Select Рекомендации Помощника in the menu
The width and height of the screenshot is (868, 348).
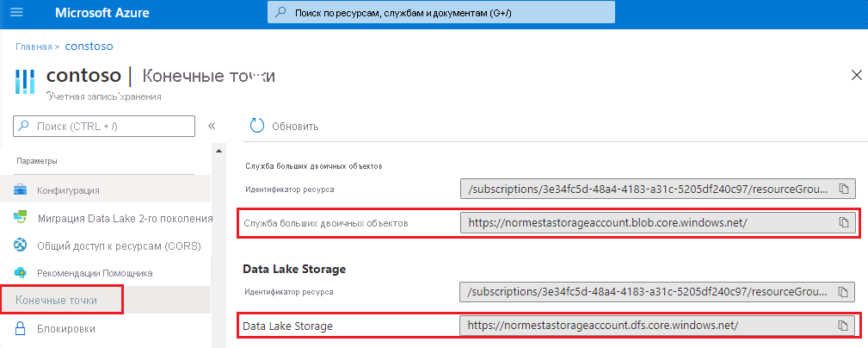(x=95, y=273)
